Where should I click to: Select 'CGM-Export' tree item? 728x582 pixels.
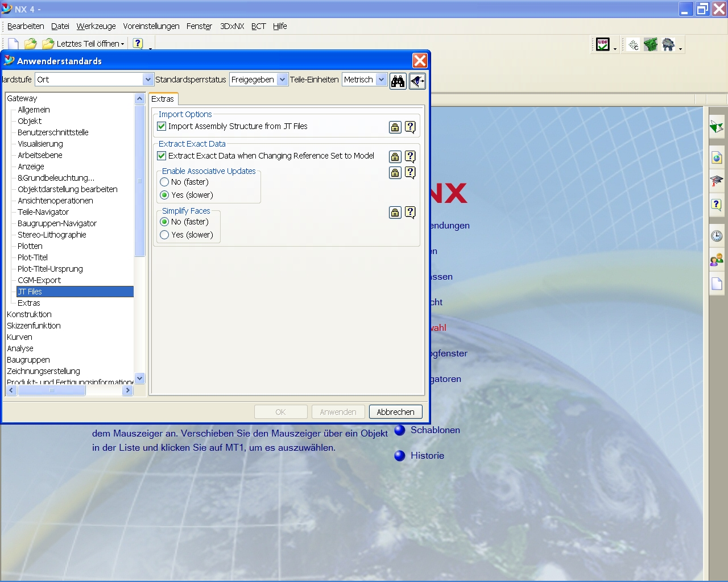tap(39, 280)
